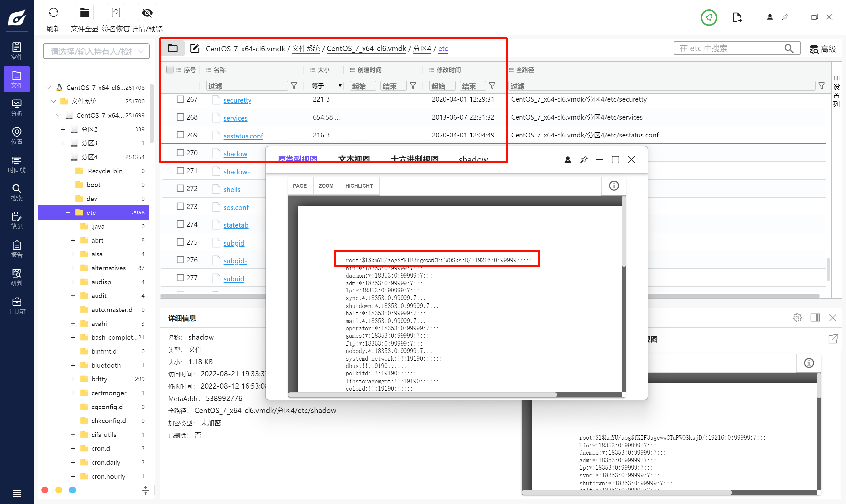This screenshot has height=504, width=846.
Task: Tick the checkbox for row 267 securetty
Action: 181,99
